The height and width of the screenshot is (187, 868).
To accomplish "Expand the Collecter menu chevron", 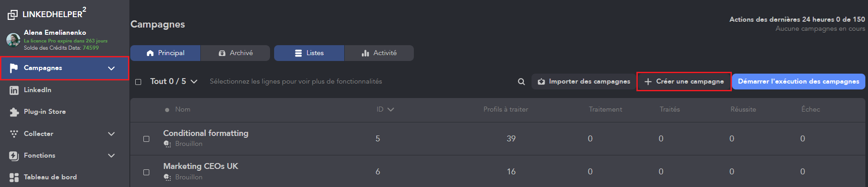I will click(111, 134).
